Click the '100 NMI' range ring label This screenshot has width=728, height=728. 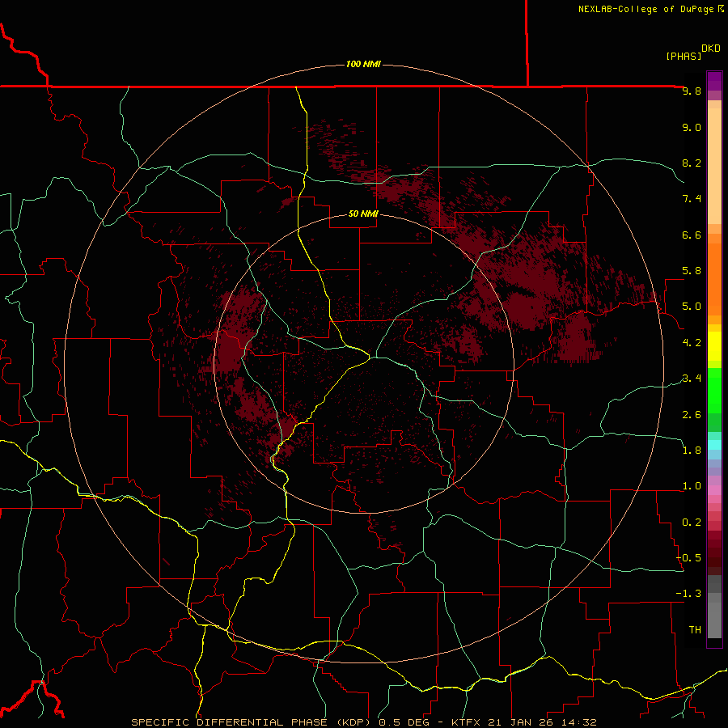click(363, 64)
